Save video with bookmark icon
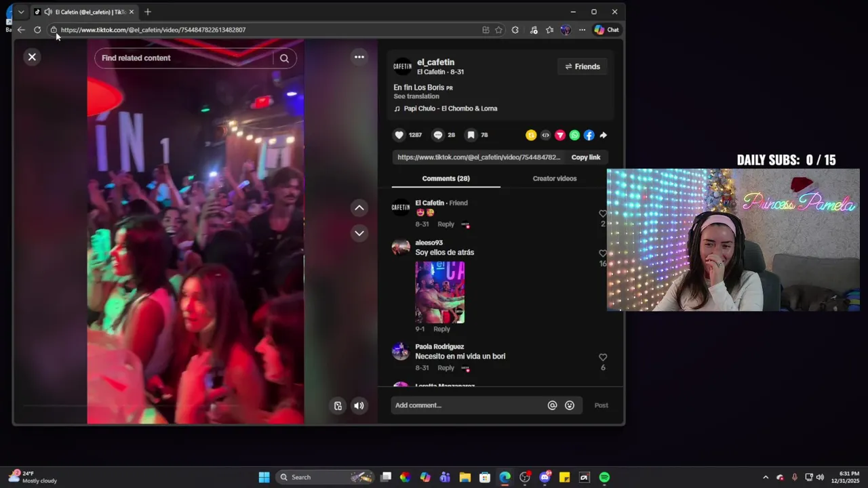Image resolution: width=868 pixels, height=488 pixels. (471, 135)
